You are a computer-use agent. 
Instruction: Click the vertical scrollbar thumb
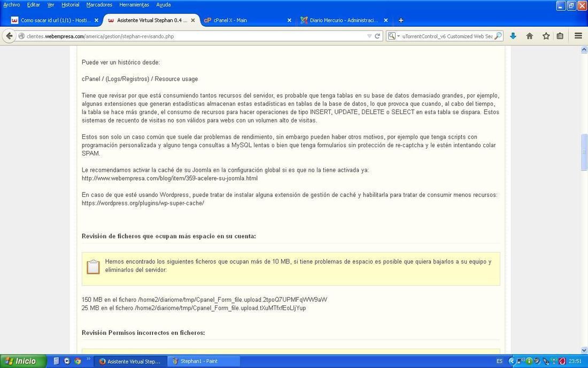pyautogui.click(x=584, y=152)
